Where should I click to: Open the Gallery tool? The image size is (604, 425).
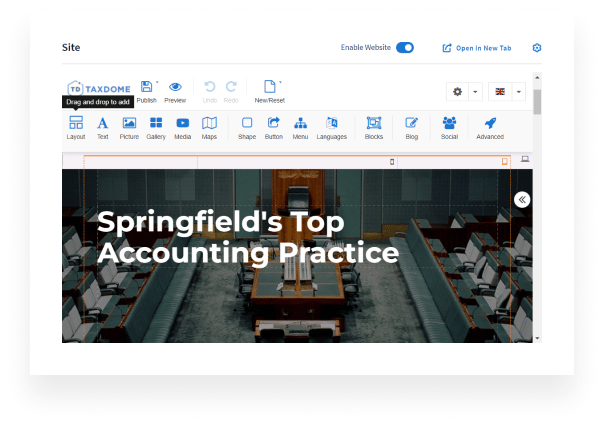[x=156, y=127]
